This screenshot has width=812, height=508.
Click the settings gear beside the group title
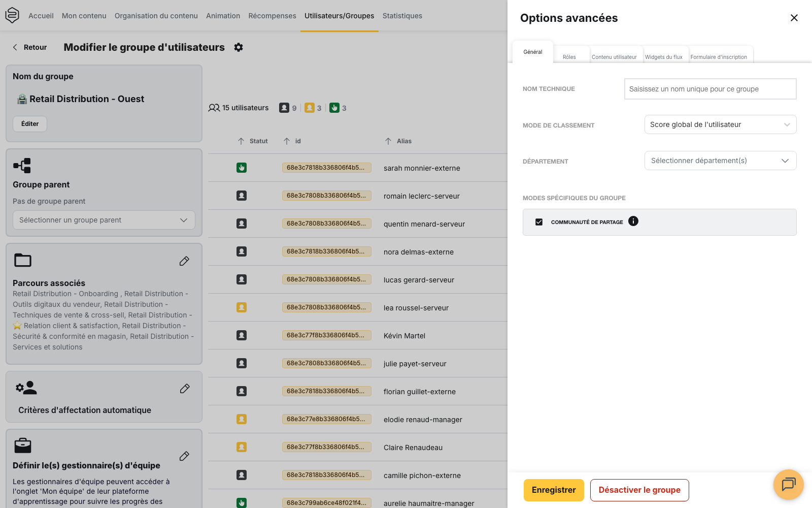239,47
